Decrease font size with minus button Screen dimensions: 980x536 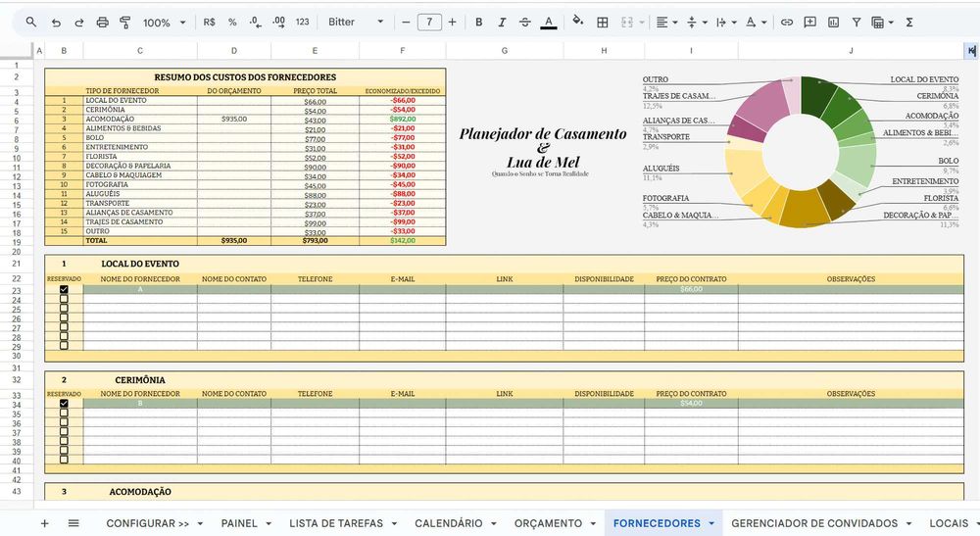406,22
